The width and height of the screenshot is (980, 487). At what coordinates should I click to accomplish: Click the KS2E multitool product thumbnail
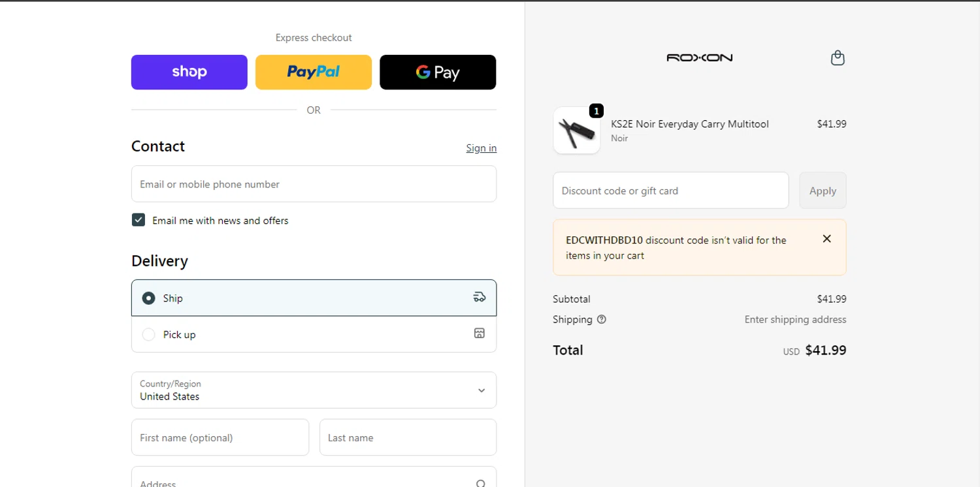click(x=577, y=131)
